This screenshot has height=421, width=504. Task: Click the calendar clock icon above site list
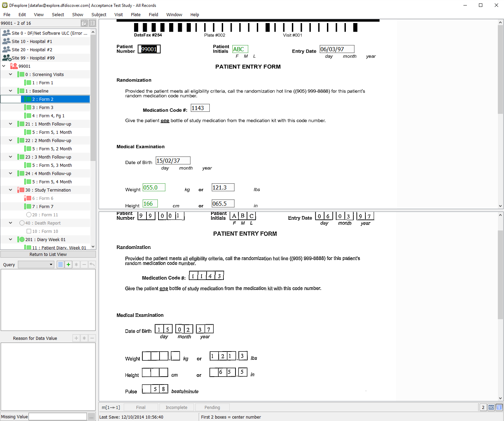[84, 23]
